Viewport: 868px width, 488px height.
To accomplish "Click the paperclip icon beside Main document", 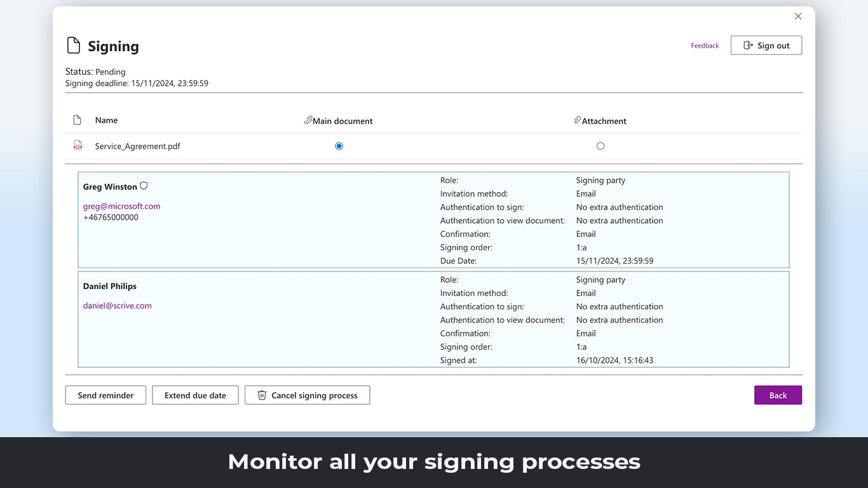I will click(308, 120).
